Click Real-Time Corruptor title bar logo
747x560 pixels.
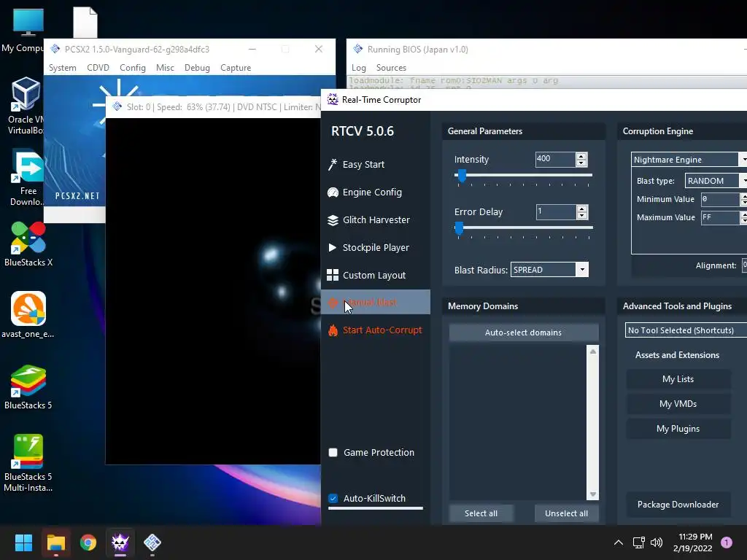pos(333,99)
